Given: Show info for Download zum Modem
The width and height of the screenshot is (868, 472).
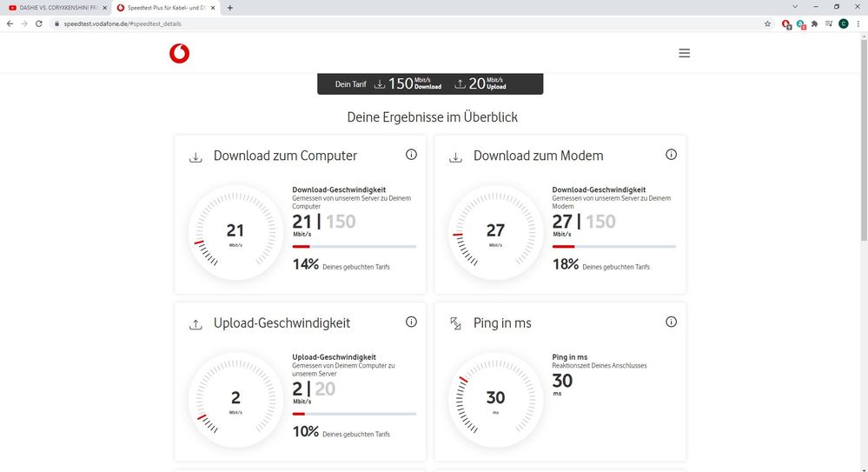Looking at the screenshot, I should [671, 155].
